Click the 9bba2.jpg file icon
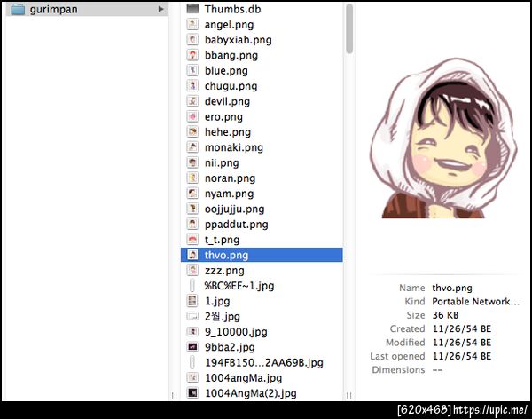This screenshot has height=419, width=532. pyautogui.click(x=192, y=347)
